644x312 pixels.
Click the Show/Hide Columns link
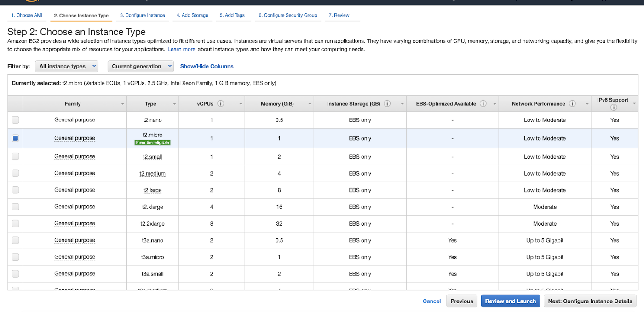tap(207, 66)
